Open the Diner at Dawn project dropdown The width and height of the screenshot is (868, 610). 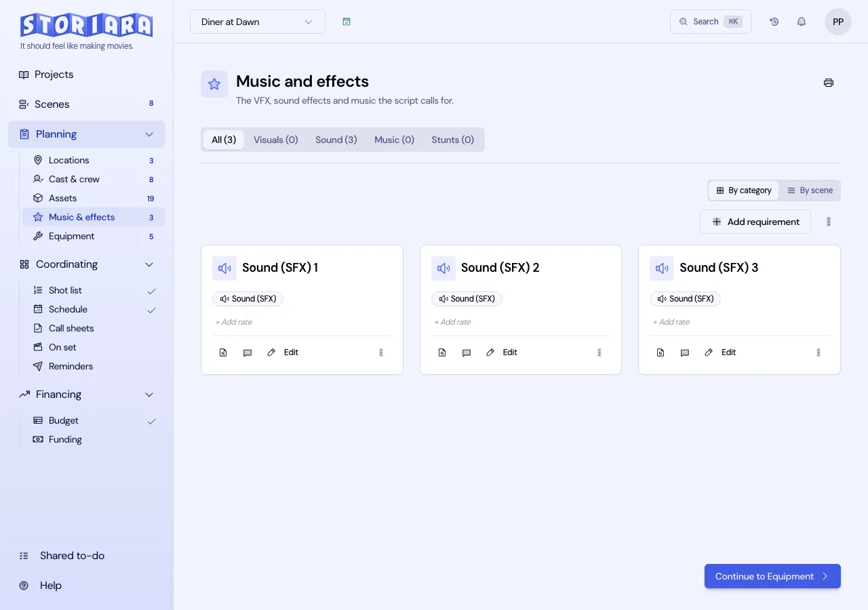258,22
